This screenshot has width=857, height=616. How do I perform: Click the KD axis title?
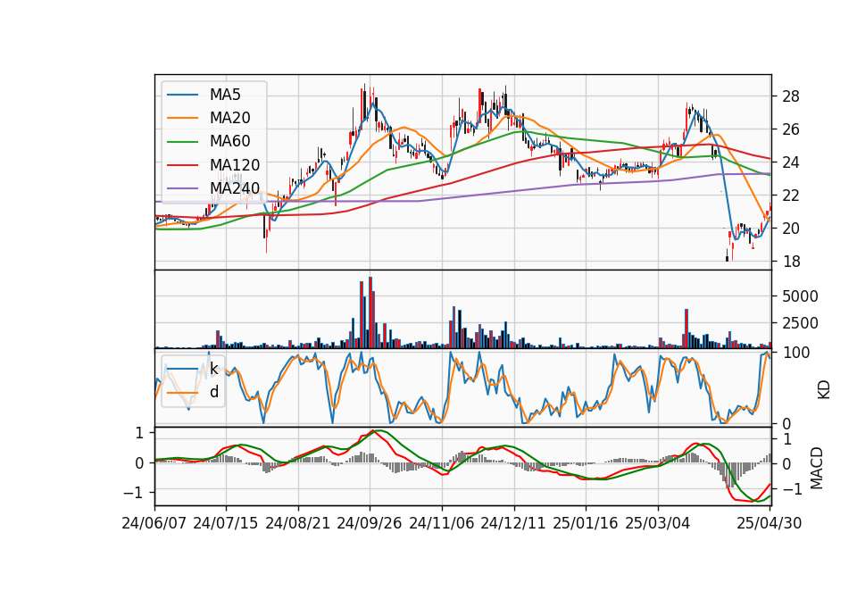824,389
